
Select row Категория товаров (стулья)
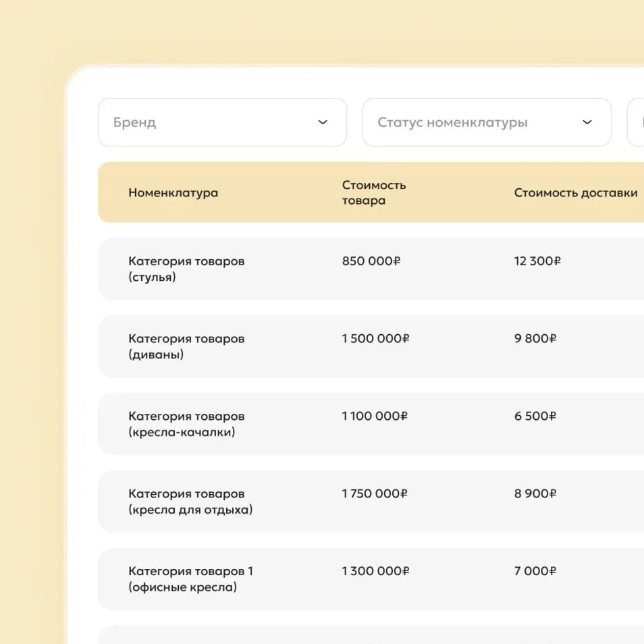(371, 269)
